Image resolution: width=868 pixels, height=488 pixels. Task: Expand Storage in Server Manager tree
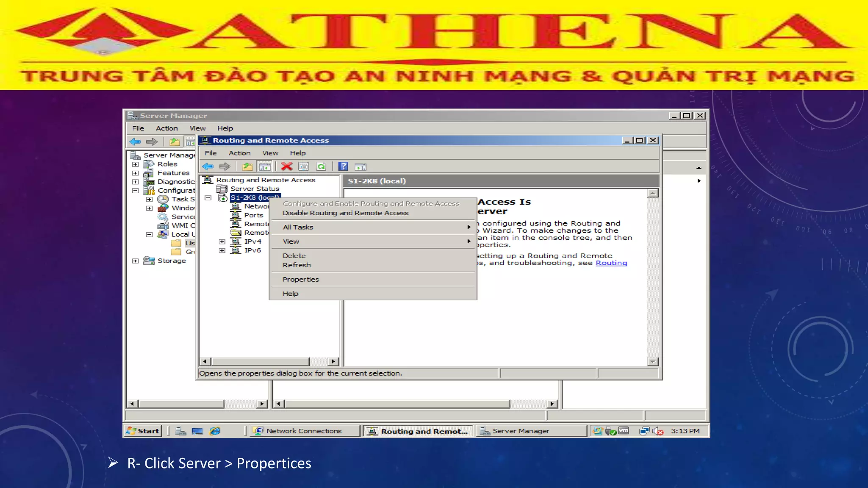tap(135, 261)
